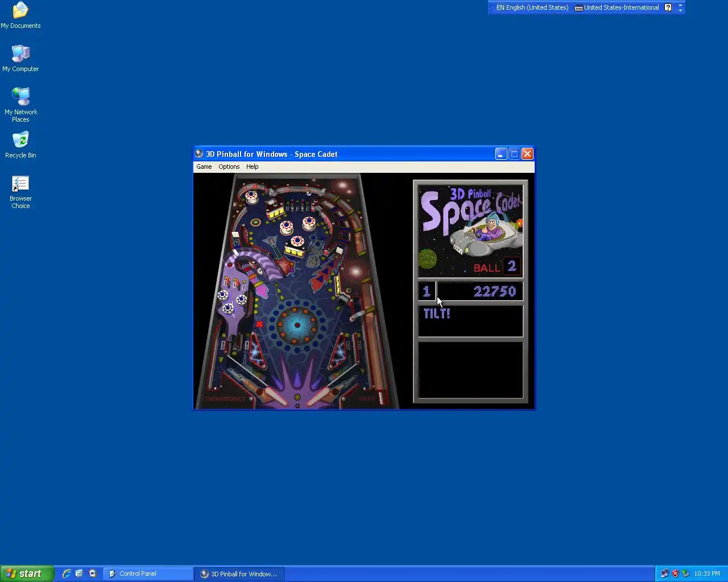728x582 pixels.
Task: Click the Safely Remove Hardware tray icon
Action: click(685, 573)
